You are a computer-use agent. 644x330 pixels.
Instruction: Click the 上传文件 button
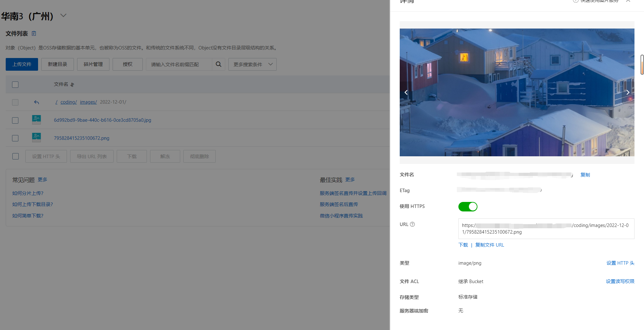(22, 64)
